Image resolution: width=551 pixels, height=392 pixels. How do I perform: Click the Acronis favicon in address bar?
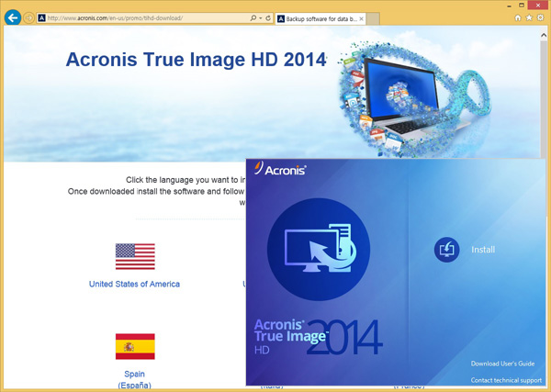click(x=42, y=18)
